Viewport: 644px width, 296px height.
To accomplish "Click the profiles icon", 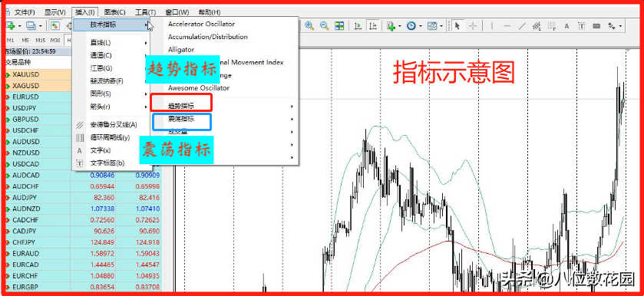I will point(31,26).
